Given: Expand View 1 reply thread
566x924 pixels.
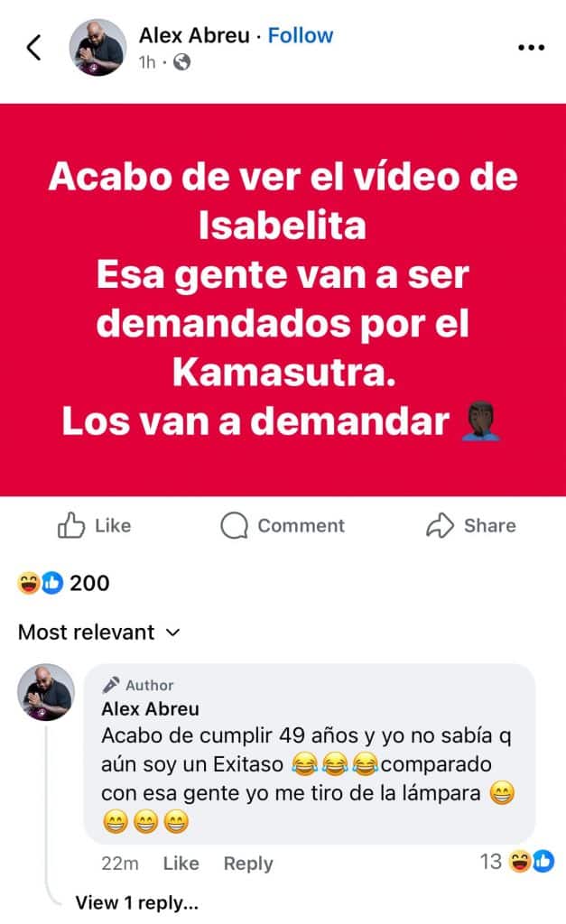Looking at the screenshot, I should coord(137,902).
